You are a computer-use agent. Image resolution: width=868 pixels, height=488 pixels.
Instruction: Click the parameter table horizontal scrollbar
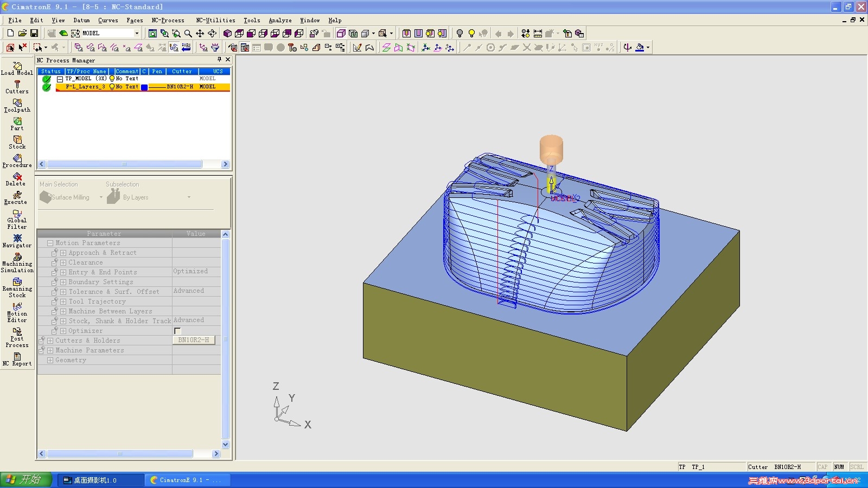[x=129, y=454]
